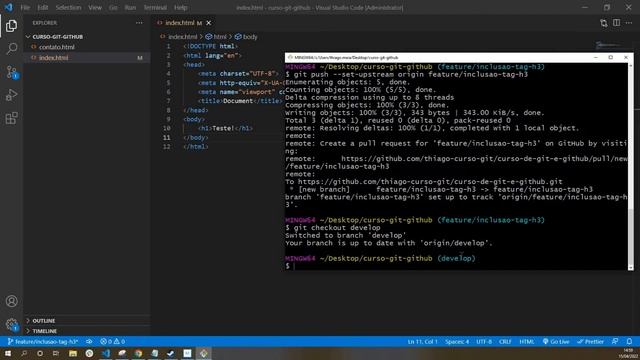Screen dimensions: 640x360
Task: Click Ln 11, Col 1 in status bar
Action: 422,342
